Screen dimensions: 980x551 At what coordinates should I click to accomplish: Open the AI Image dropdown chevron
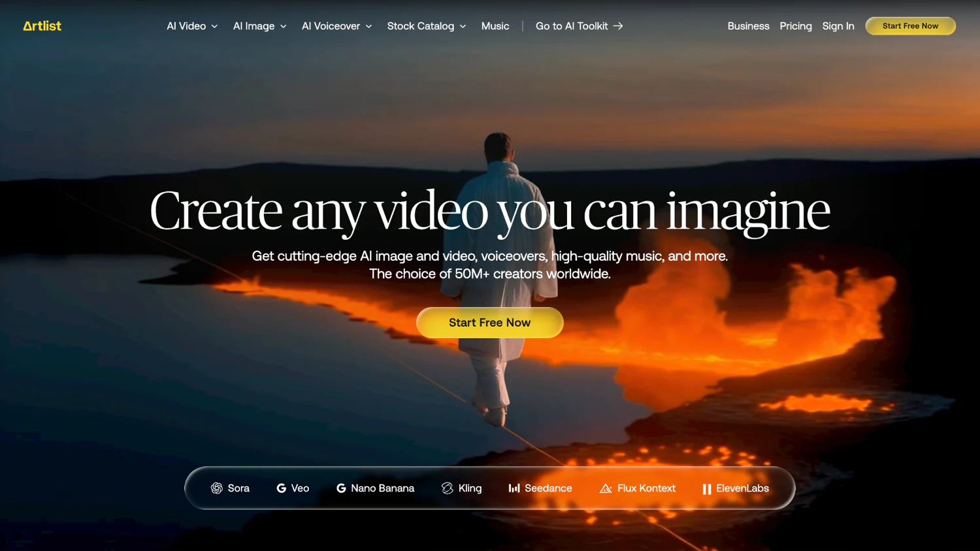(284, 27)
